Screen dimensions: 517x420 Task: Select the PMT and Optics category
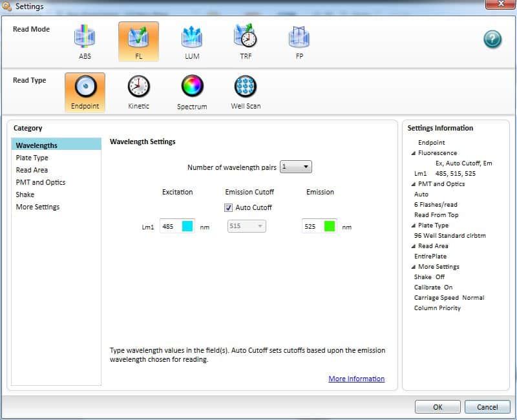tap(56, 182)
